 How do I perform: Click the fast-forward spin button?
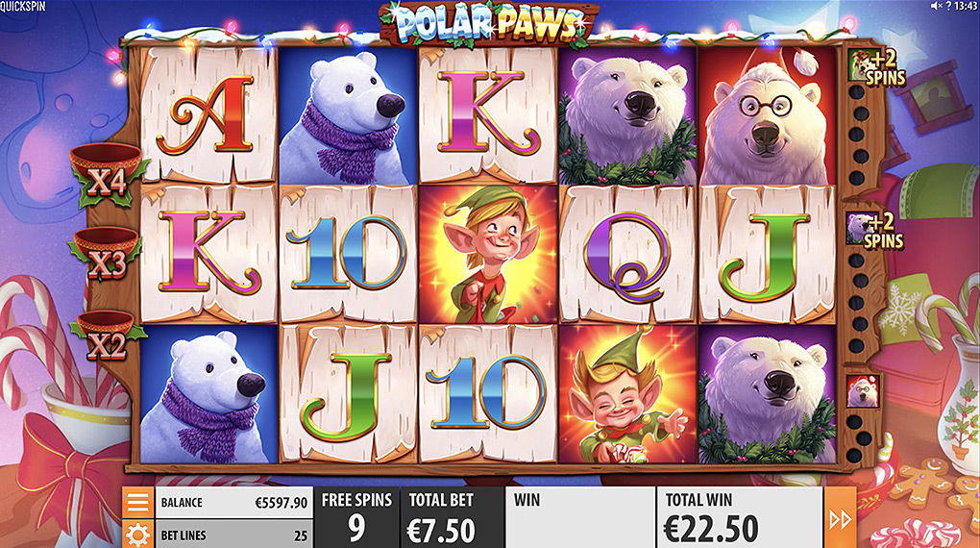[x=840, y=518]
